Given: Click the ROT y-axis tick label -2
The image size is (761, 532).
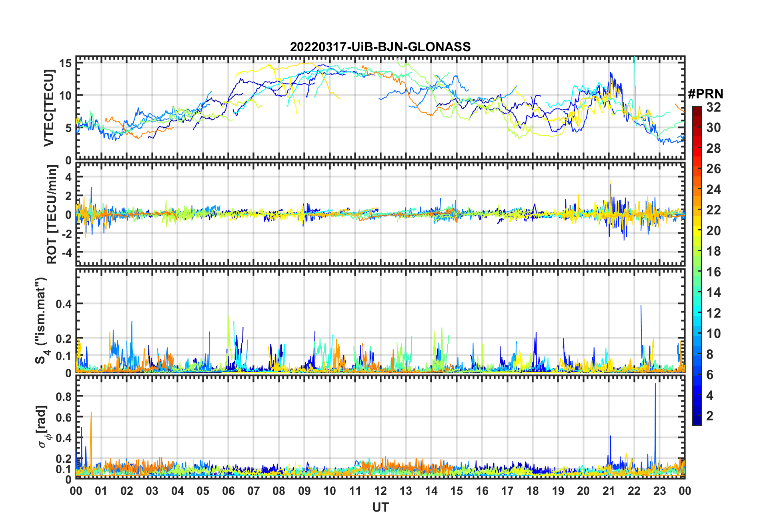Looking at the screenshot, I should (66, 234).
